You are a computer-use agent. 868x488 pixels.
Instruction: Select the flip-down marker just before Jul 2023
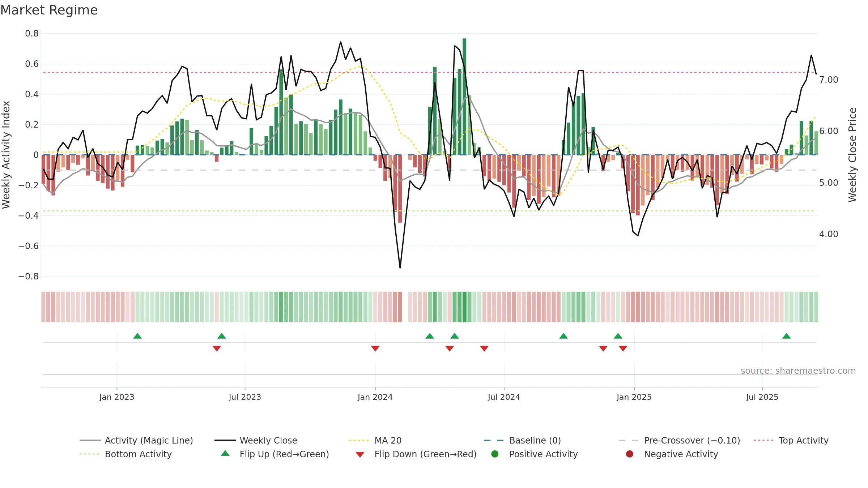(217, 348)
